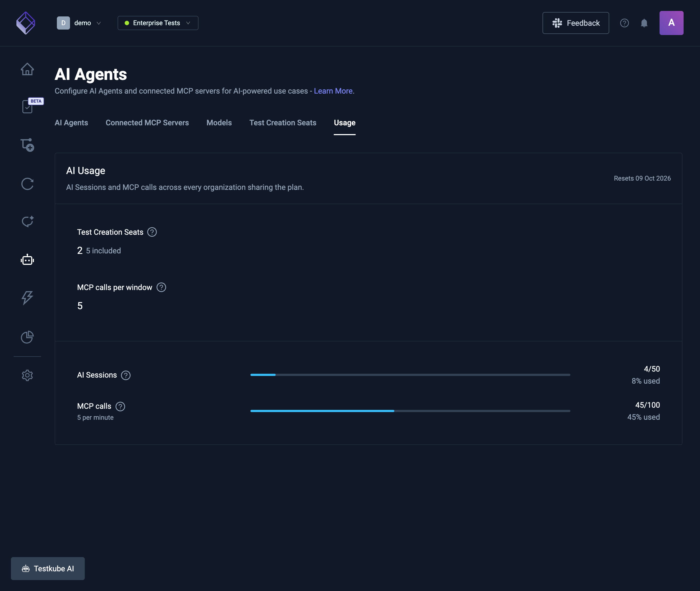Open the Enterprise Tests environment dropdown
This screenshot has height=591, width=700.
click(158, 23)
